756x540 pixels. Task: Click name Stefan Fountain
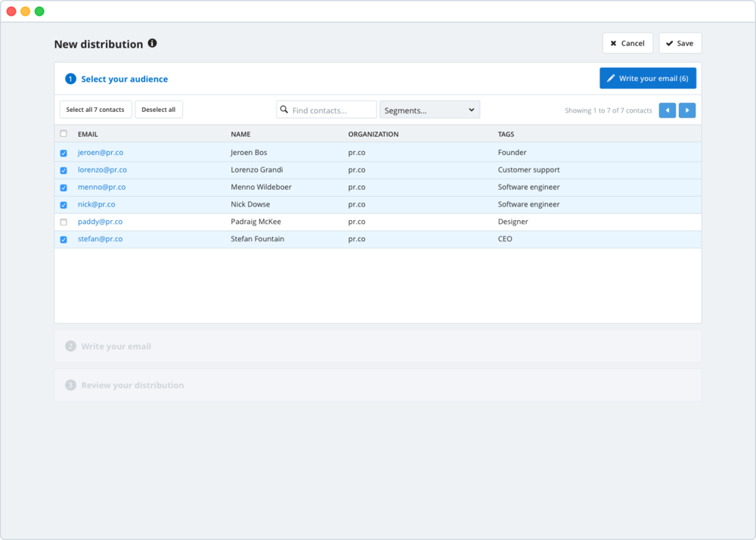(x=257, y=239)
